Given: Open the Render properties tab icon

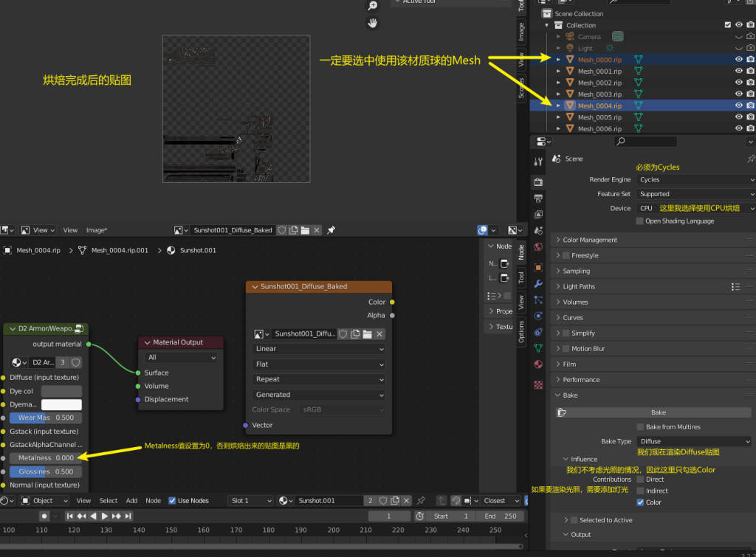Looking at the screenshot, I should tap(538, 181).
